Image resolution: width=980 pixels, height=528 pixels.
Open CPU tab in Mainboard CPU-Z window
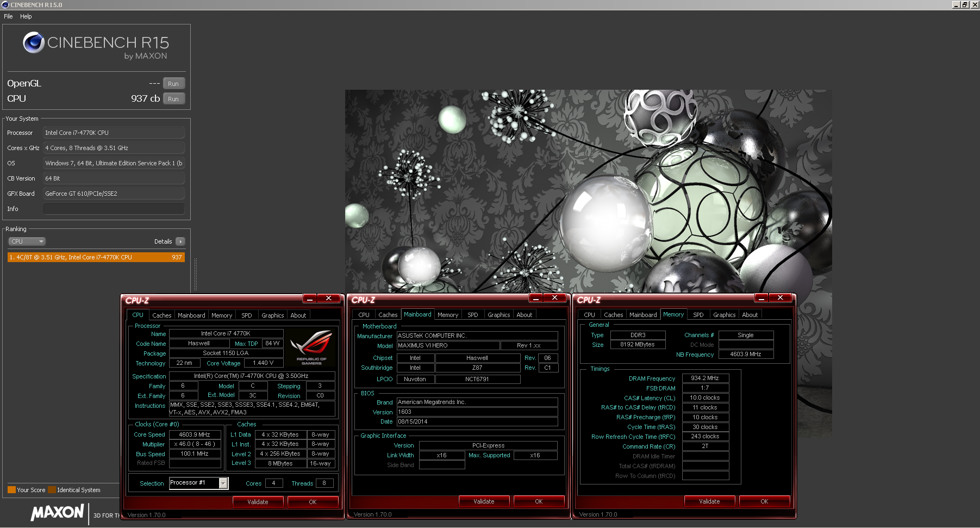tap(364, 315)
